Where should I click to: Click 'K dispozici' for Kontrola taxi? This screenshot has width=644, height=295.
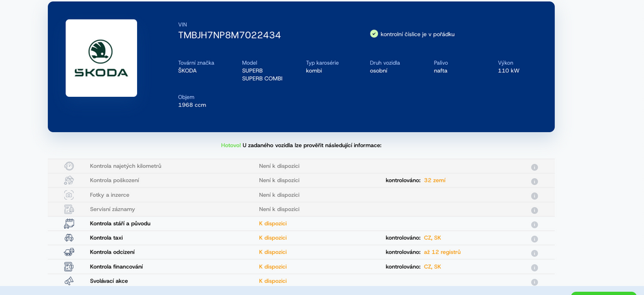[273, 238]
